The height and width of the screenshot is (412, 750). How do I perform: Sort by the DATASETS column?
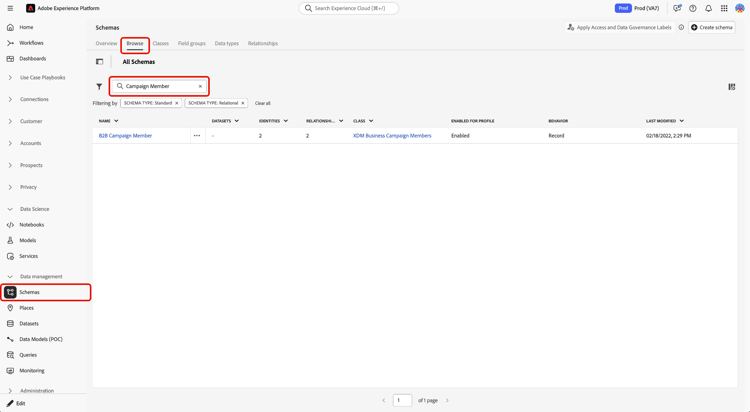click(x=225, y=121)
